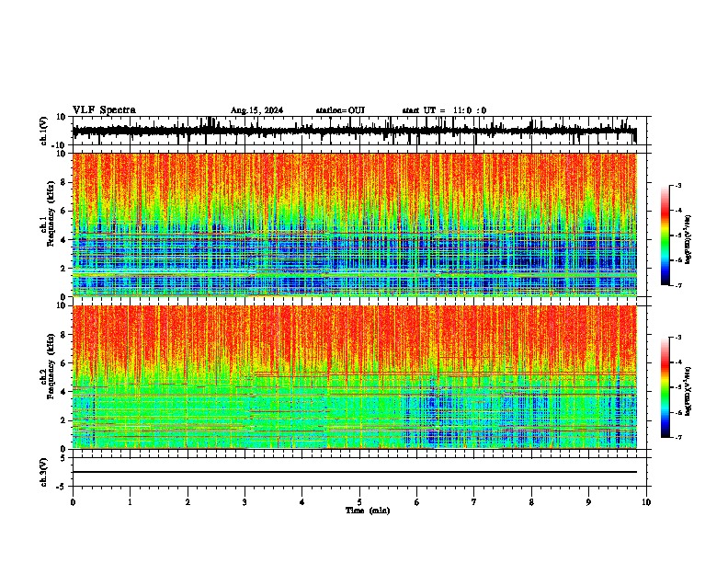Click the time axis tick label "5"
This screenshot has height=563, width=728.
pos(359,502)
